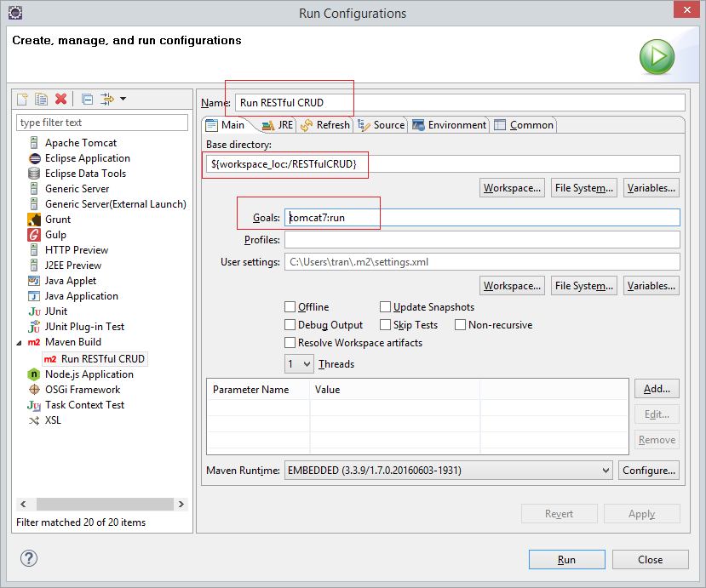Select Generic Server(External Launch) entry

pyautogui.click(x=115, y=204)
